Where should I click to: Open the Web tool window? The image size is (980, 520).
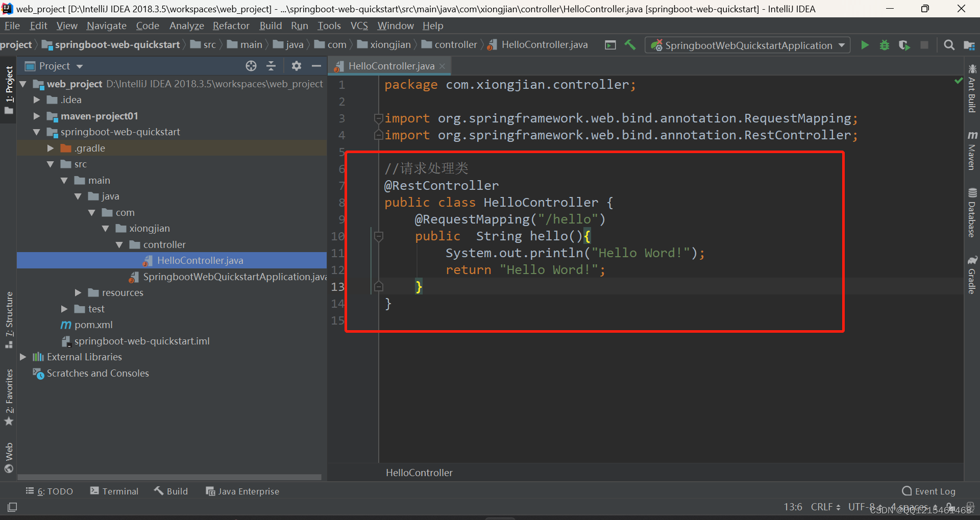click(9, 458)
